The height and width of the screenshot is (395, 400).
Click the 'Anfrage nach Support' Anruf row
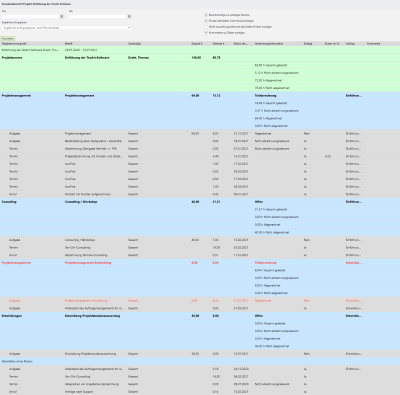200,392
